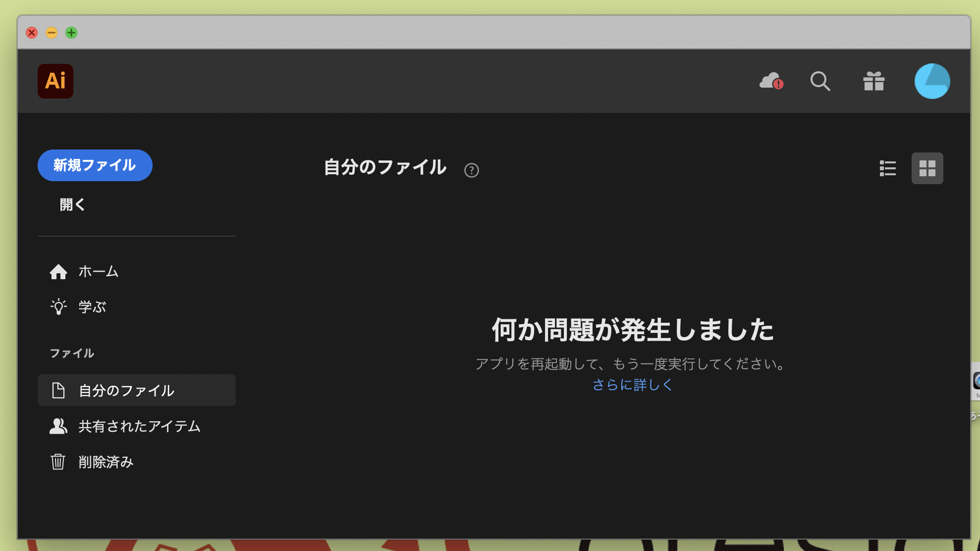This screenshot has height=551, width=980.
Task: Switch to grid view
Action: click(x=927, y=168)
